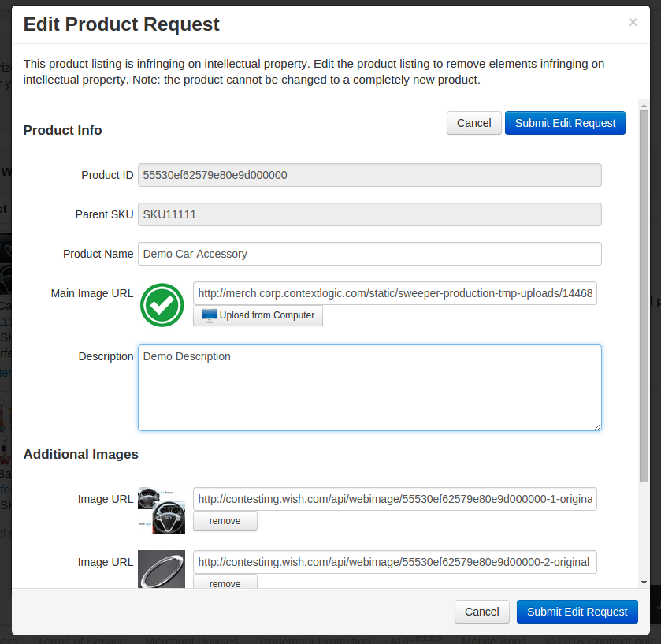The width and height of the screenshot is (661, 644).
Task: Click the dialog's vertical scrollbar
Action: point(644,315)
